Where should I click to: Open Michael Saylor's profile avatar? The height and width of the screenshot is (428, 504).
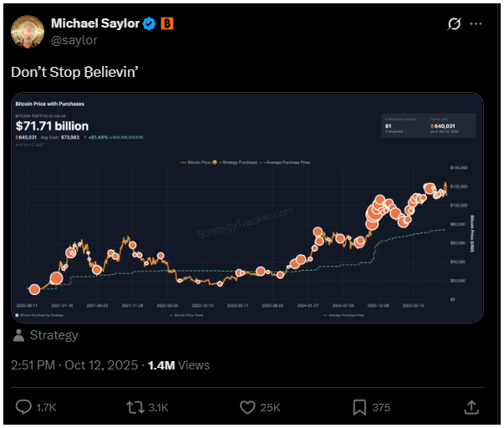coord(28,30)
